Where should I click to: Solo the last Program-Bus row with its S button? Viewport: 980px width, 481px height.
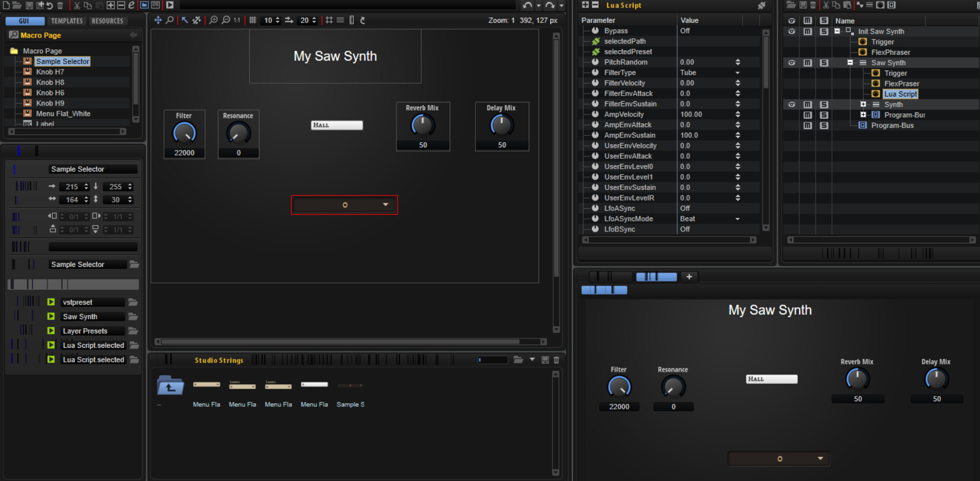tap(824, 125)
